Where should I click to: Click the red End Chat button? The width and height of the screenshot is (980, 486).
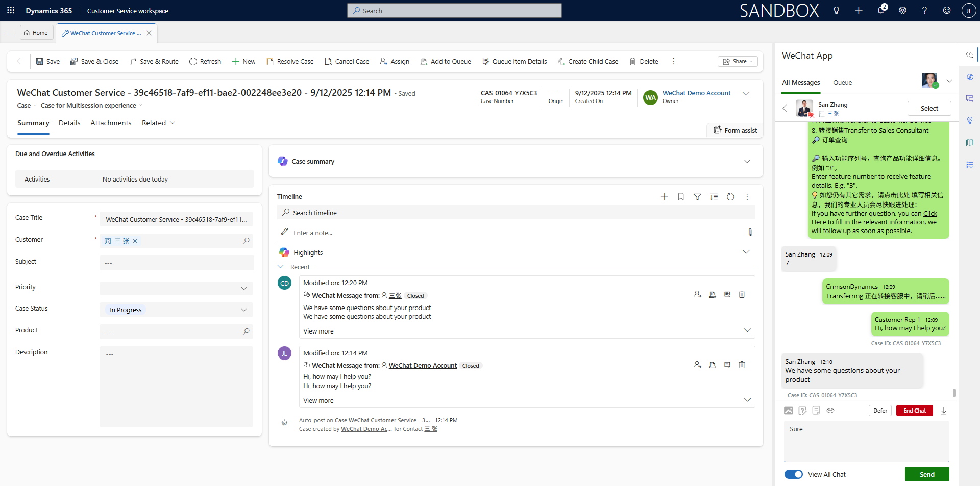point(914,411)
